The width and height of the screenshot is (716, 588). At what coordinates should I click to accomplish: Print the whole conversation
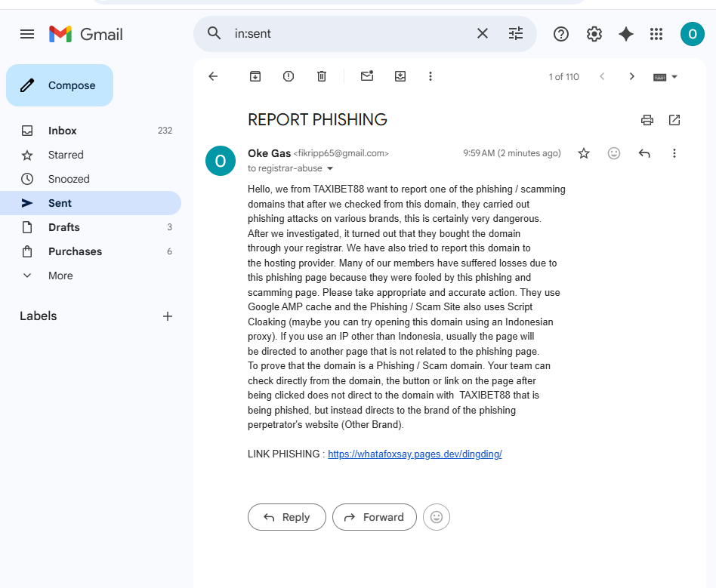[x=647, y=120]
